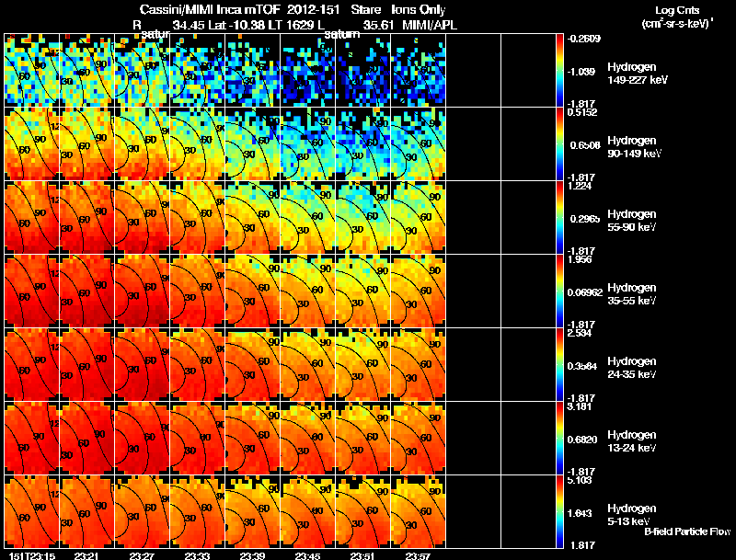Select the Hydrogen 149-227 keV panel at 23:45
Image resolution: width=736 pixels, height=560 pixels.
[x=308, y=71]
